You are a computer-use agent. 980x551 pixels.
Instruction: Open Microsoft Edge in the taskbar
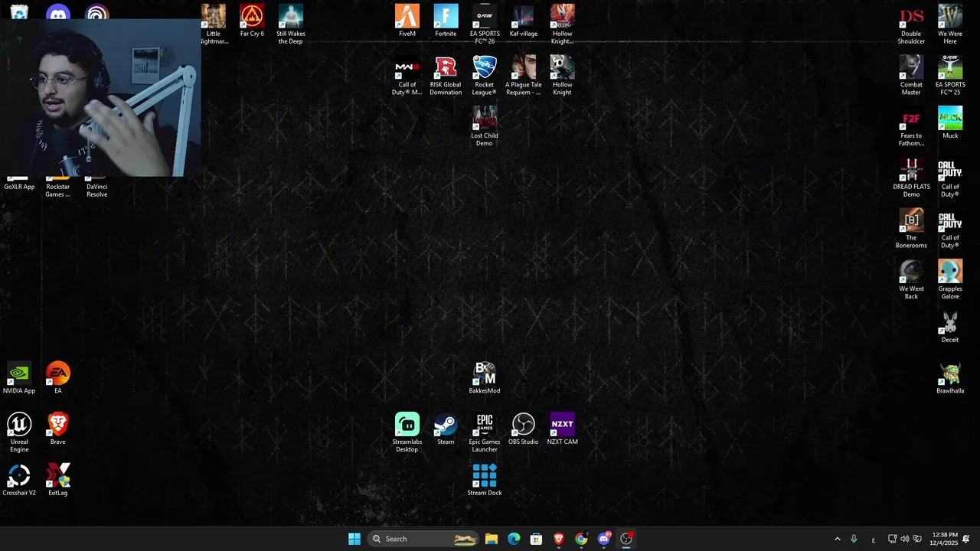(x=514, y=539)
